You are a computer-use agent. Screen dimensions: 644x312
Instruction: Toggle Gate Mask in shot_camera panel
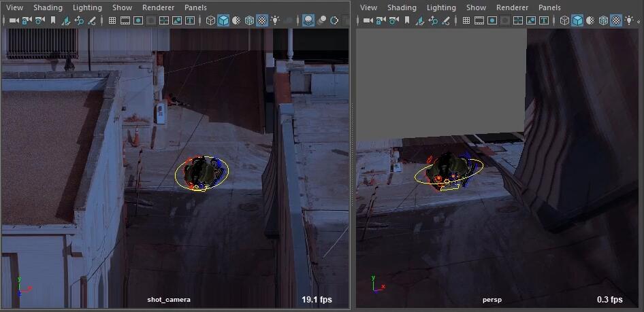151,20
